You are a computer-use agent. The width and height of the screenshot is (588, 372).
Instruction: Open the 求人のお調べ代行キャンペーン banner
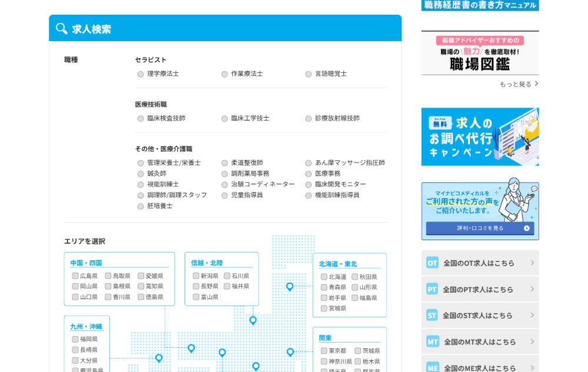click(x=480, y=137)
